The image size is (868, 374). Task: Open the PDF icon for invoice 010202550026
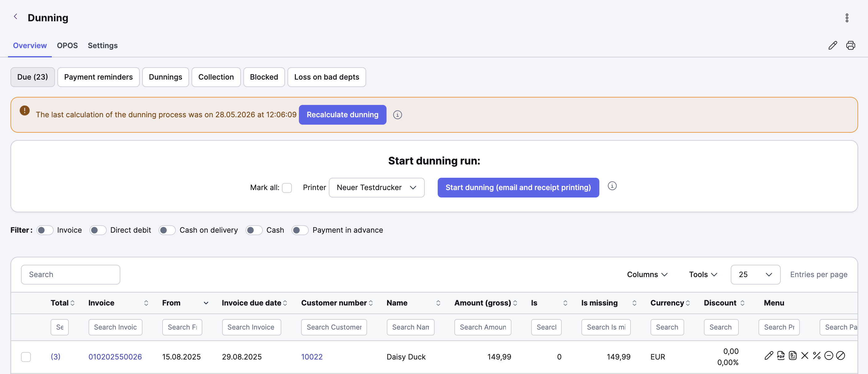781,356
